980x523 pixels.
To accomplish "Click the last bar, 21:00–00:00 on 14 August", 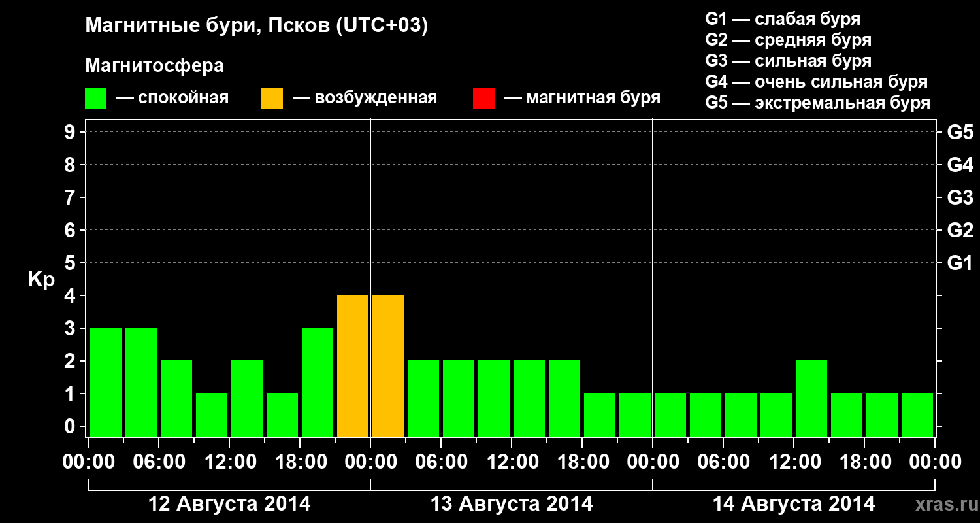I will pyautogui.click(x=917, y=414).
